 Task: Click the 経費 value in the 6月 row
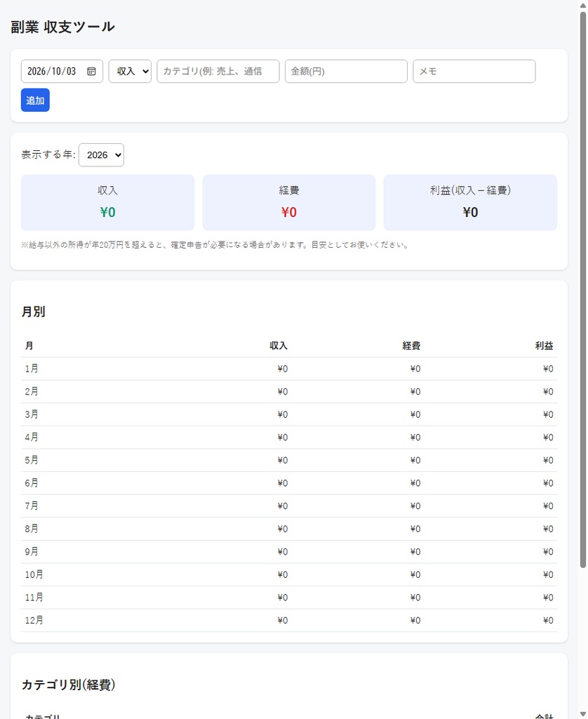pos(415,483)
